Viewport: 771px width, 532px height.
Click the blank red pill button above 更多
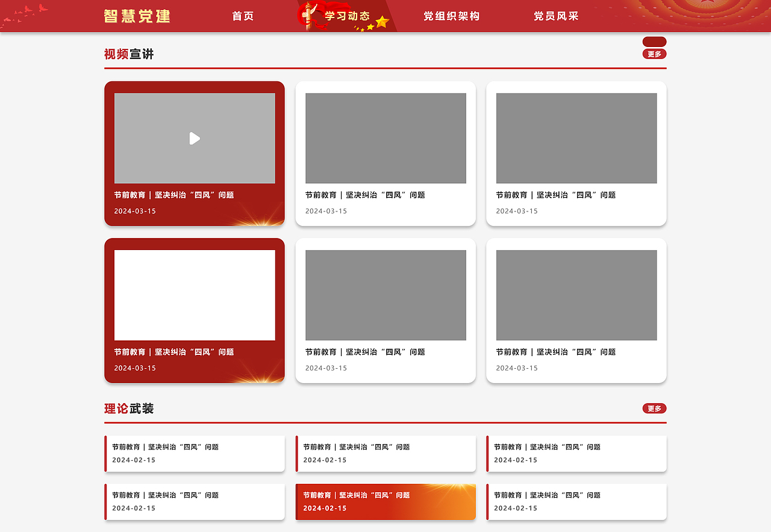coord(654,42)
